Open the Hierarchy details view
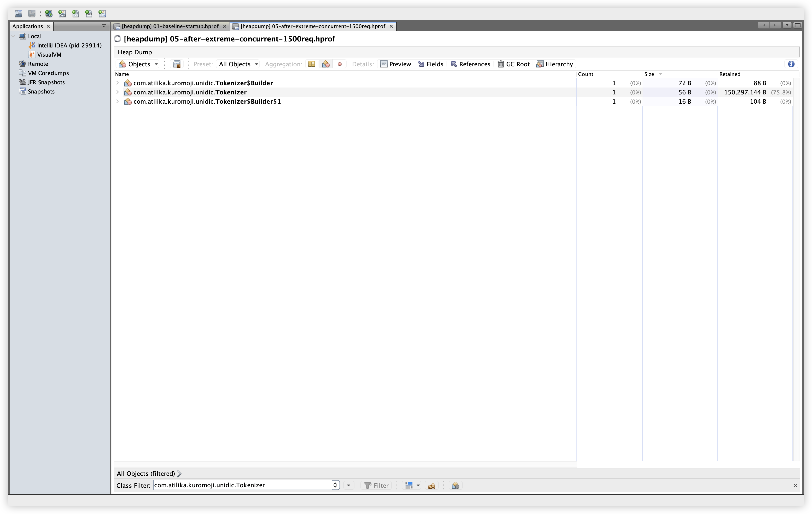This screenshot has width=812, height=514. (x=554, y=64)
